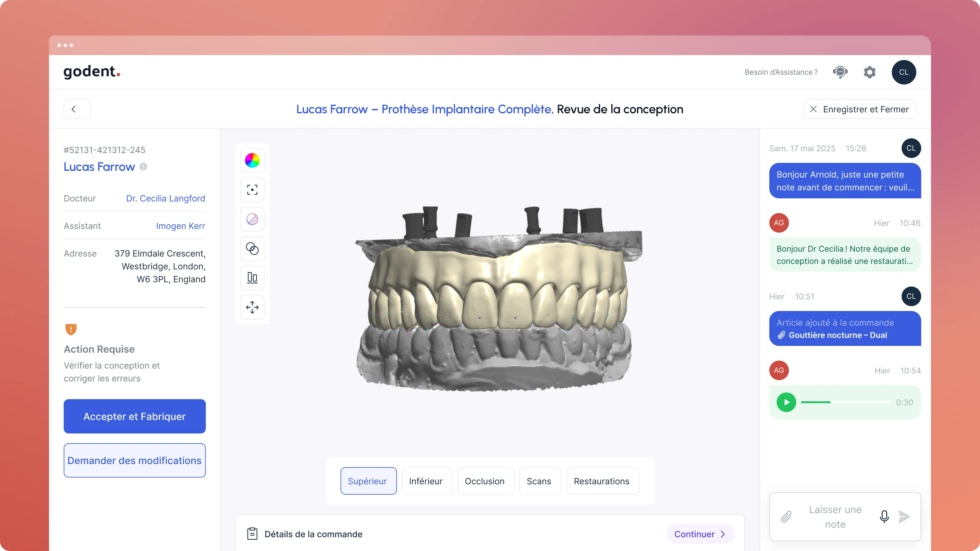Select the Occlusion tab
The image size is (980, 551).
click(x=485, y=481)
